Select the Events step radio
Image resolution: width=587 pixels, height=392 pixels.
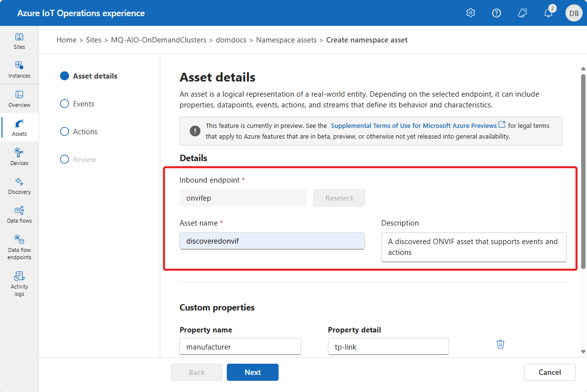65,104
